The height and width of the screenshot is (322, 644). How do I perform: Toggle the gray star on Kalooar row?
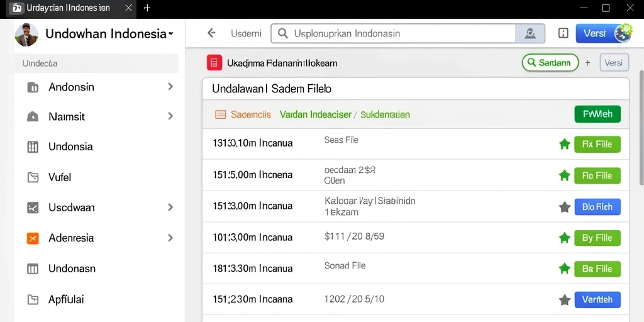click(565, 207)
